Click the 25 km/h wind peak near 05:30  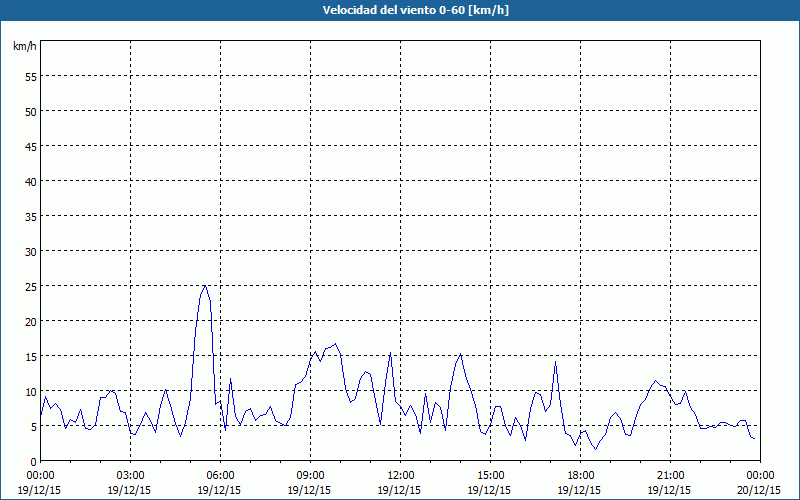[x=205, y=286]
